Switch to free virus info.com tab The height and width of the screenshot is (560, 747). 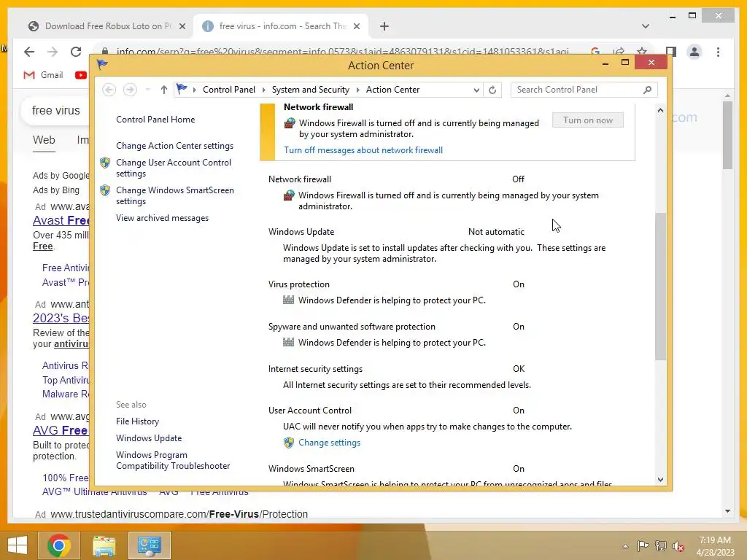coord(281,27)
